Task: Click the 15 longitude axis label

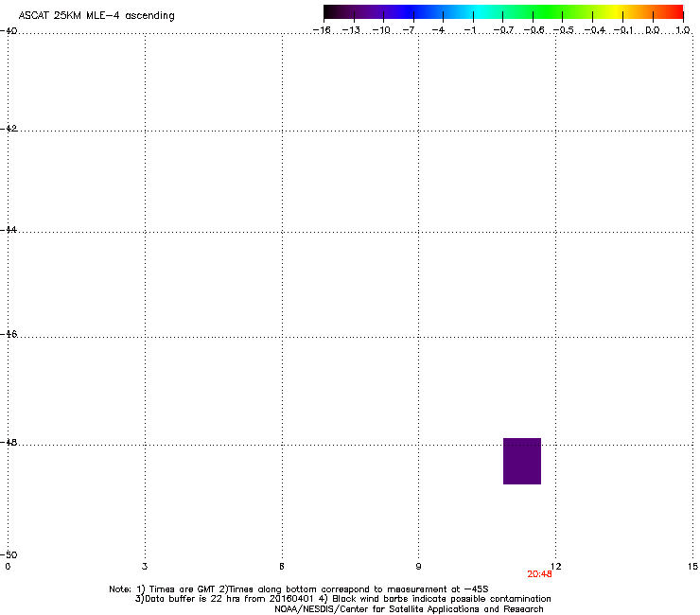Action: pyautogui.click(x=692, y=567)
